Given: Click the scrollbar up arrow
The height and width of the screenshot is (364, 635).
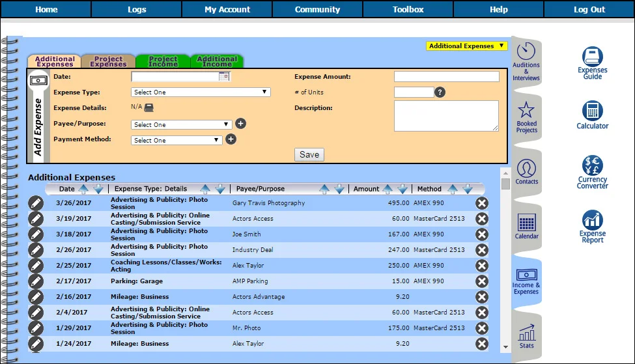Looking at the screenshot, I should [x=505, y=173].
